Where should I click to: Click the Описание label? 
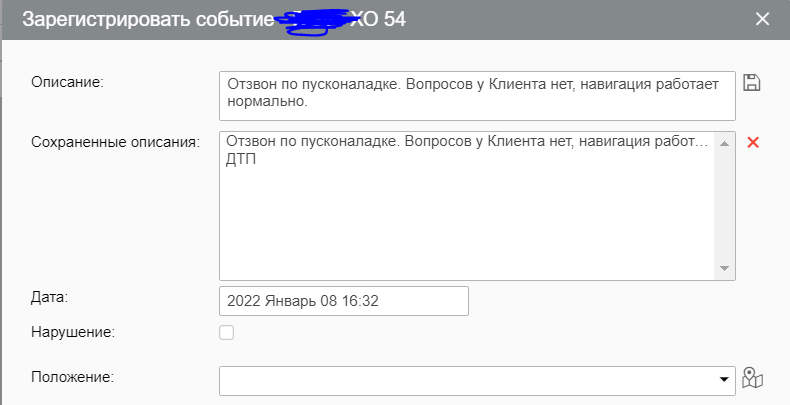click(x=68, y=81)
